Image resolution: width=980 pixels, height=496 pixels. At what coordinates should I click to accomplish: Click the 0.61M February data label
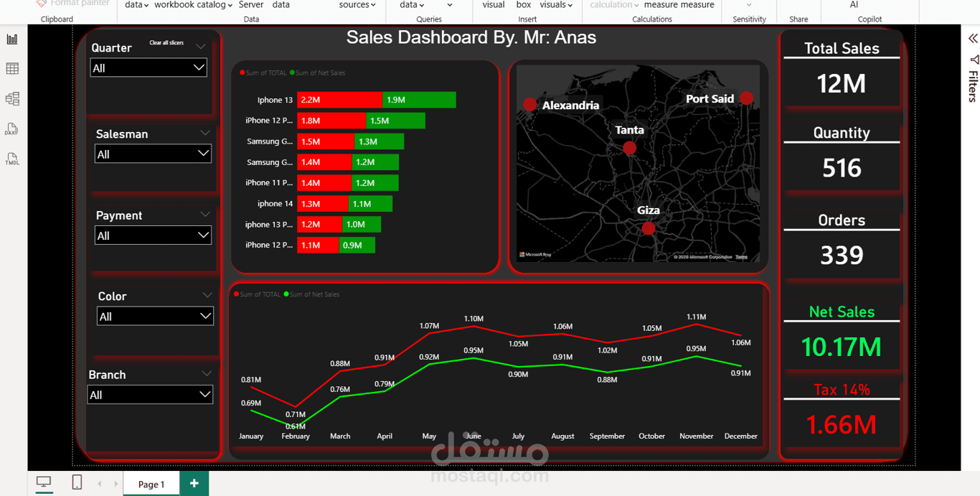click(x=296, y=426)
